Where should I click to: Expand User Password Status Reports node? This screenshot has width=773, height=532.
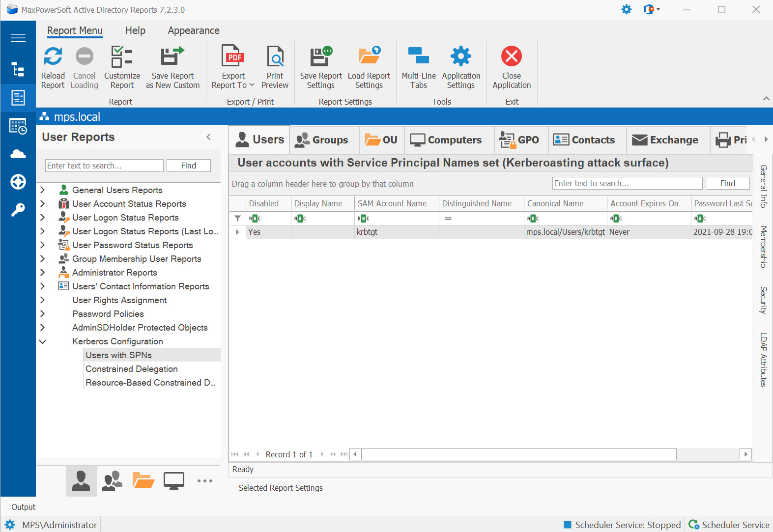pos(43,245)
